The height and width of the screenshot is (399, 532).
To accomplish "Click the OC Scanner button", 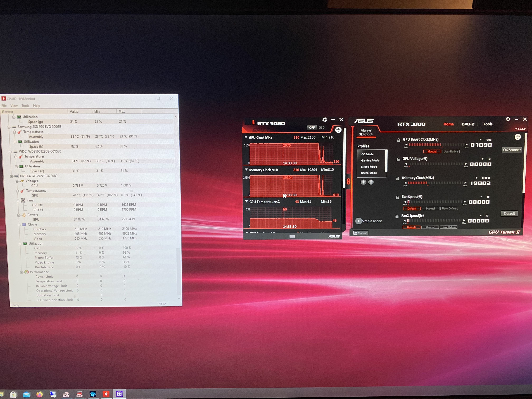I will (512, 150).
